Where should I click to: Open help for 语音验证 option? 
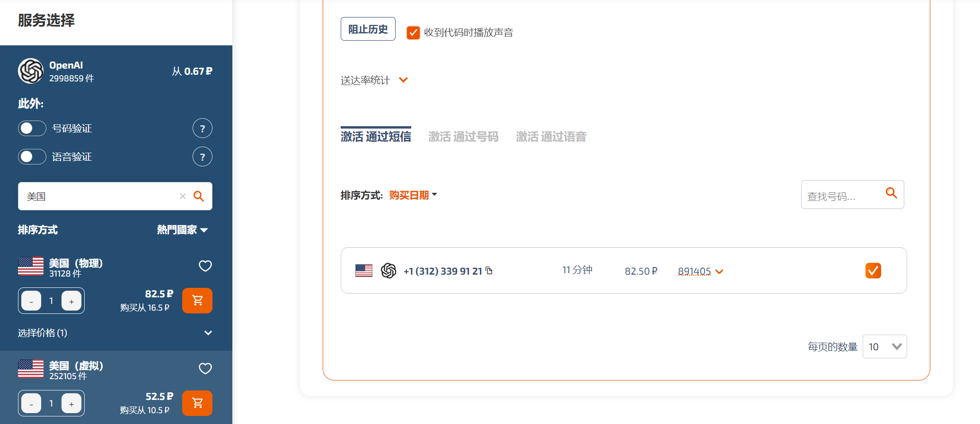tap(203, 156)
